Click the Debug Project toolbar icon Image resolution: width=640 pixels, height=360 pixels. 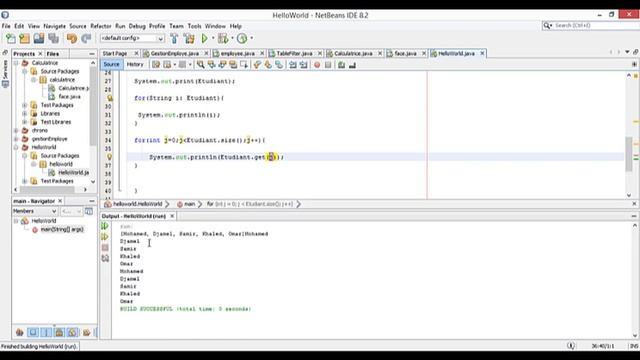click(223, 38)
